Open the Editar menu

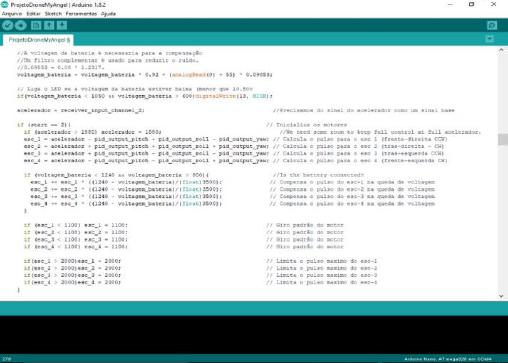33,14
